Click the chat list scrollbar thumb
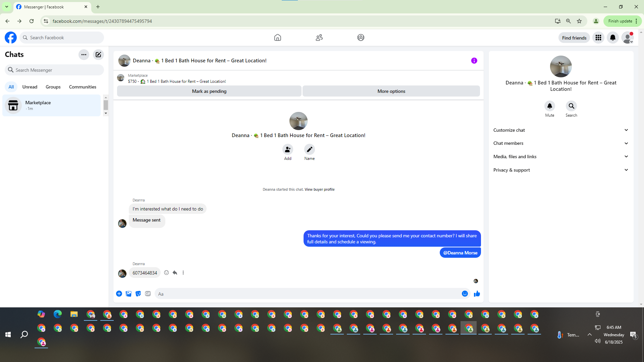The width and height of the screenshot is (644, 362). (106, 105)
